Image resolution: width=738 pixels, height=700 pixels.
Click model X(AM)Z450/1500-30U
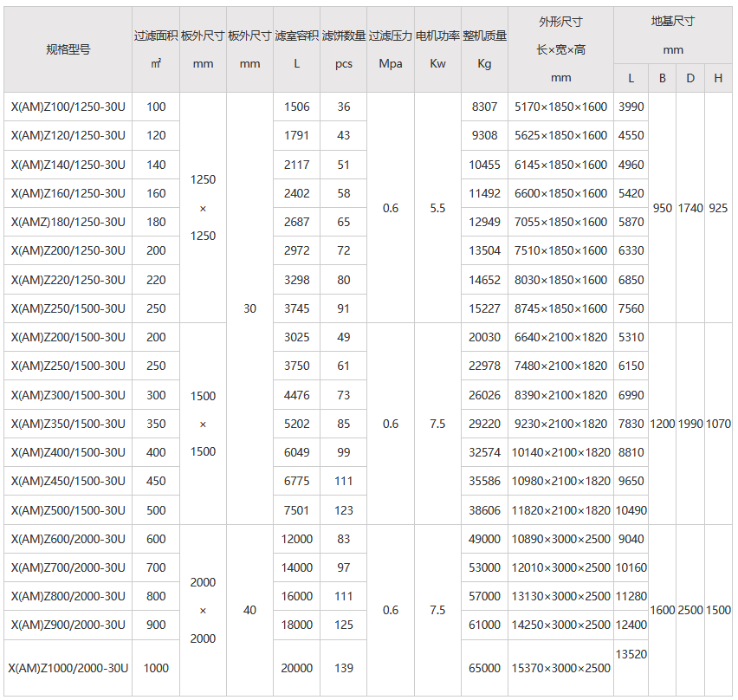pyautogui.click(x=68, y=481)
